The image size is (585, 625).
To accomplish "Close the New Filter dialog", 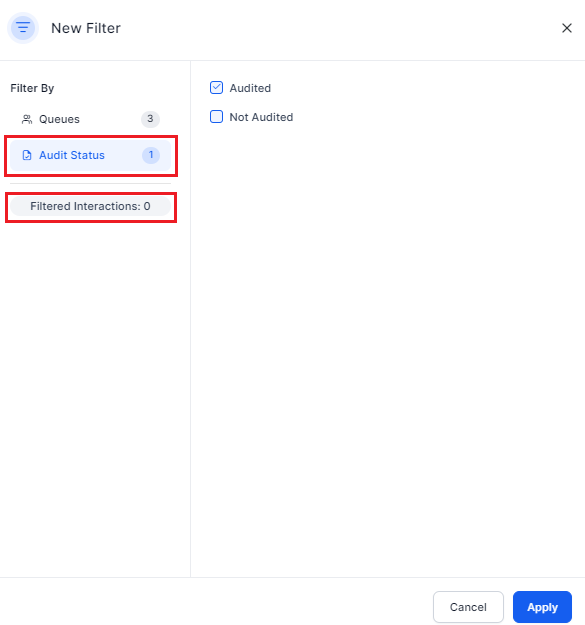I will [567, 28].
